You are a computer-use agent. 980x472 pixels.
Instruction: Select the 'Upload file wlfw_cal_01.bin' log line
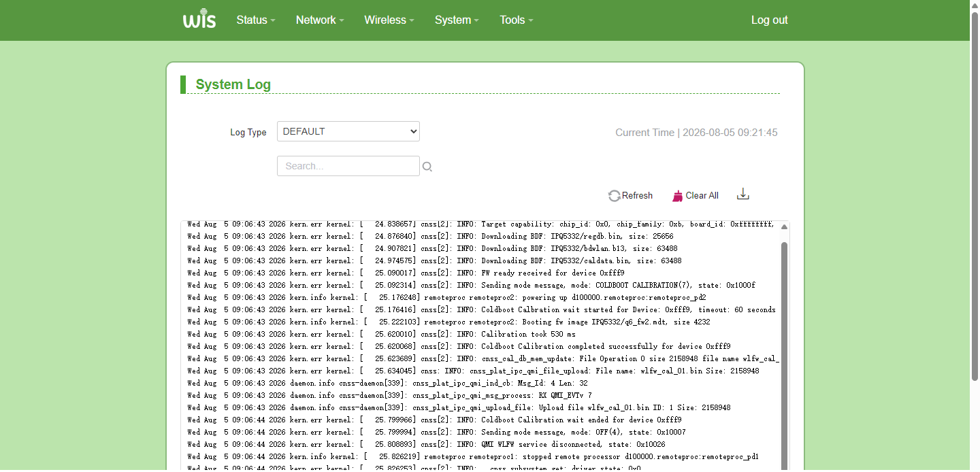459,407
